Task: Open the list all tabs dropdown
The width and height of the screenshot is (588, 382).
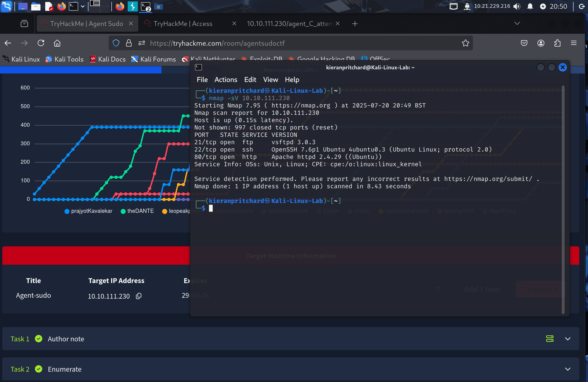Action: (x=517, y=23)
